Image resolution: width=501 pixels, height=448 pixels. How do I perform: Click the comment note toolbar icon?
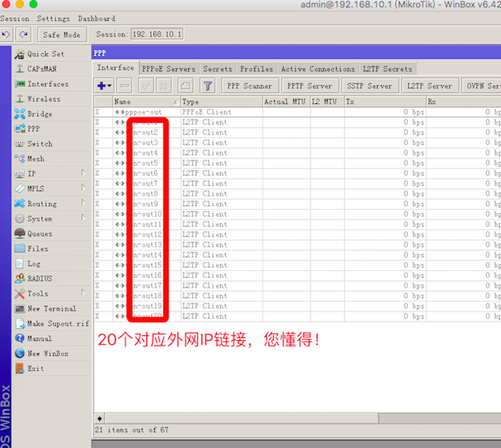[185, 86]
